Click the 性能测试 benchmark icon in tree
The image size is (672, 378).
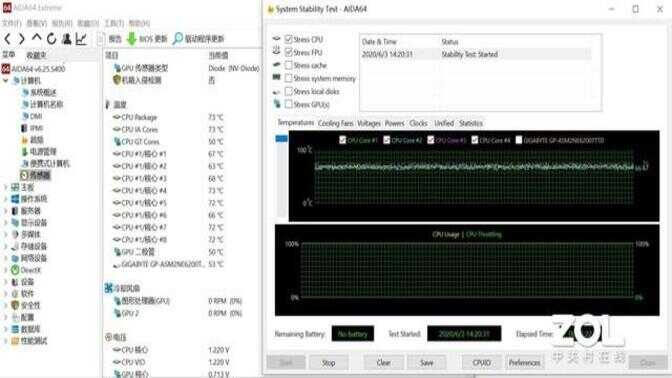click(15, 341)
